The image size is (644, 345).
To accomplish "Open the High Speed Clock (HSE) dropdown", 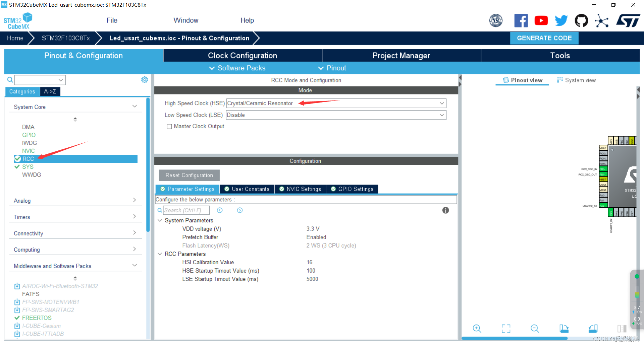I will [442, 103].
